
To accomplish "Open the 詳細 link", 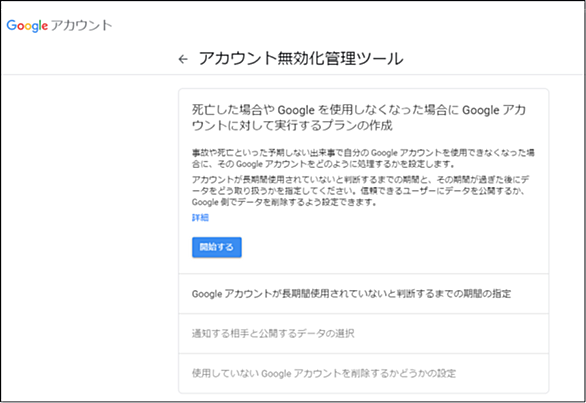I will pyautogui.click(x=200, y=218).
